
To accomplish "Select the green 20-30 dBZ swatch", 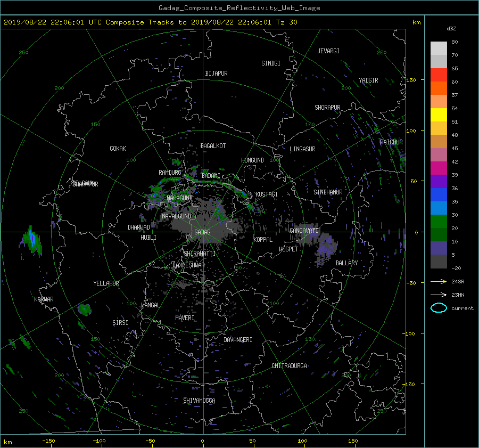I will click(439, 222).
